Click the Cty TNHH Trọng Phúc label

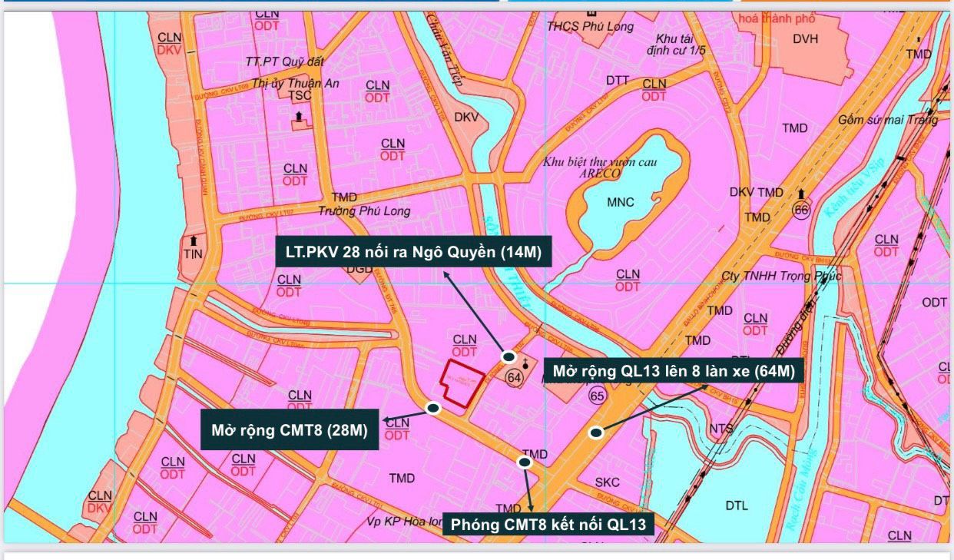click(x=782, y=277)
